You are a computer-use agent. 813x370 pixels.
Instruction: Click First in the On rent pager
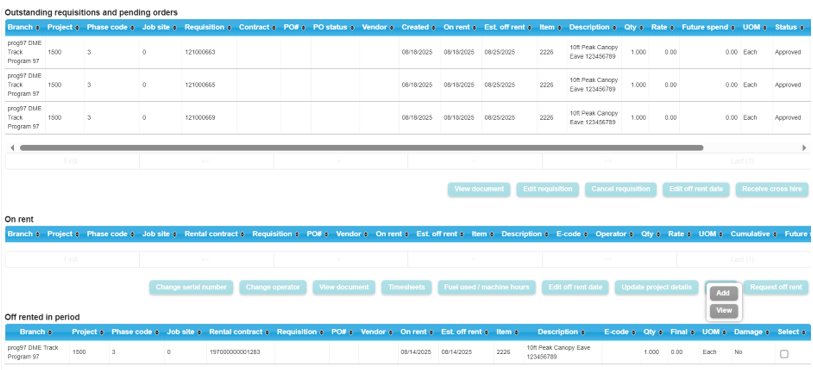click(x=72, y=259)
